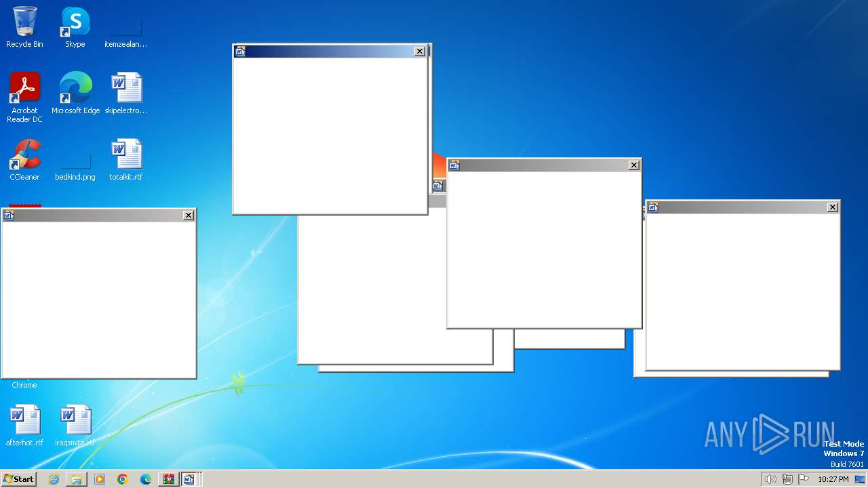Click the network icon in system tray
Screen dimensions: 868x488
[x=787, y=479]
